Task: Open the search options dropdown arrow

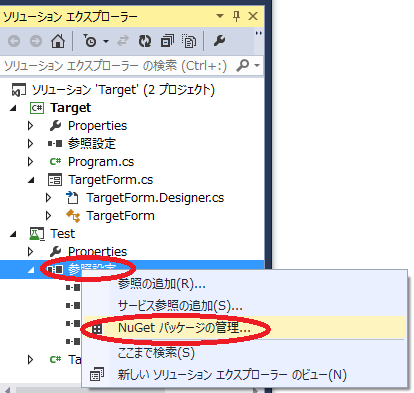Action: pyautogui.click(x=257, y=66)
